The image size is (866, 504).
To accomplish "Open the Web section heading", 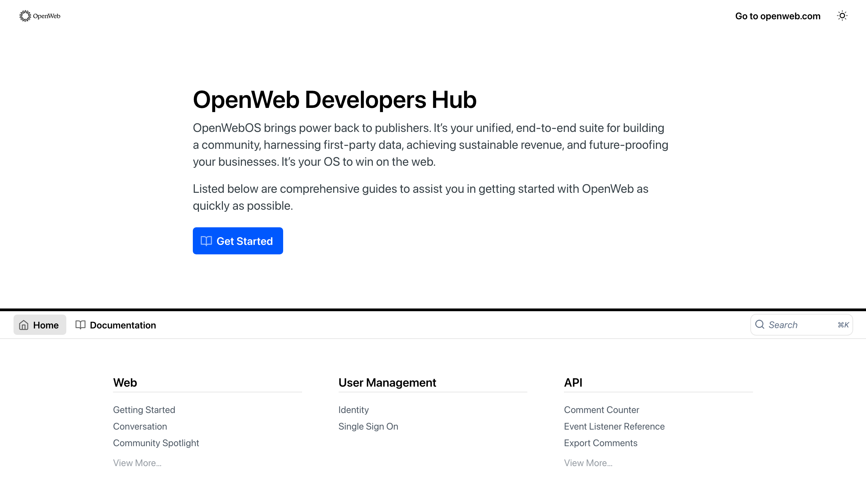I will 125,382.
